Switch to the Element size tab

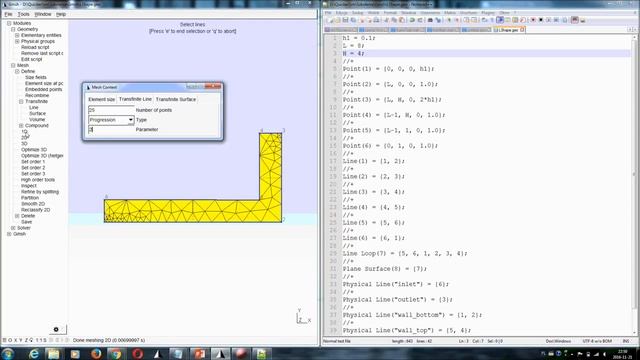pyautogui.click(x=102, y=99)
